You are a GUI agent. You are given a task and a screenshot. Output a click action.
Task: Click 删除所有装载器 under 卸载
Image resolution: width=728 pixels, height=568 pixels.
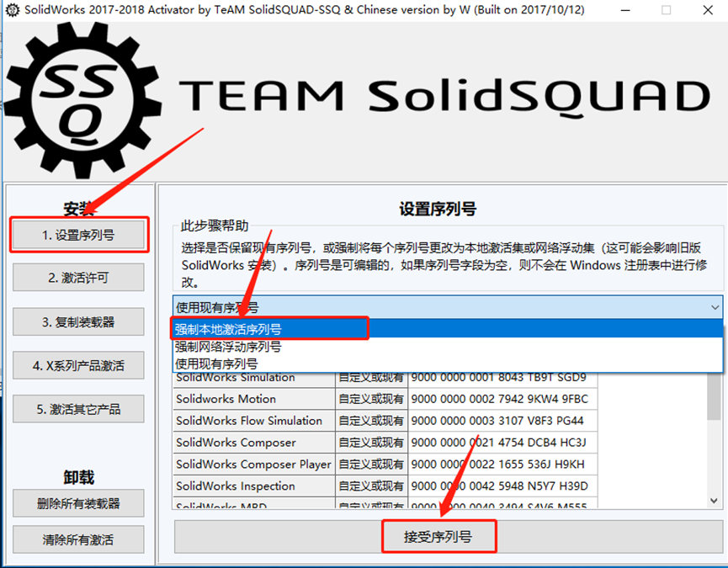click(78, 503)
